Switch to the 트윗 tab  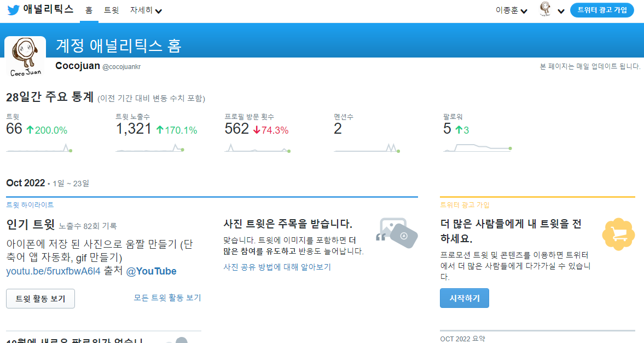(x=111, y=10)
